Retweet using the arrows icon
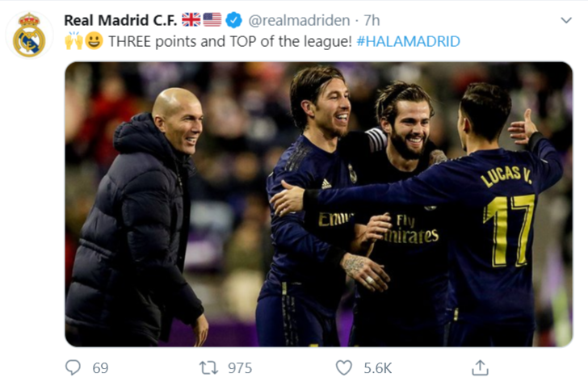Image resolution: width=588 pixels, height=382 pixels. [x=208, y=367]
